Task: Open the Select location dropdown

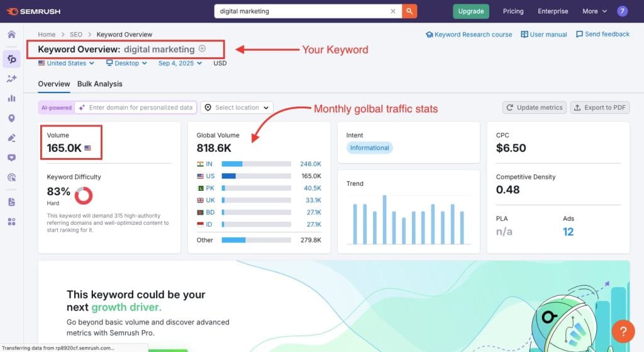Action: point(237,108)
